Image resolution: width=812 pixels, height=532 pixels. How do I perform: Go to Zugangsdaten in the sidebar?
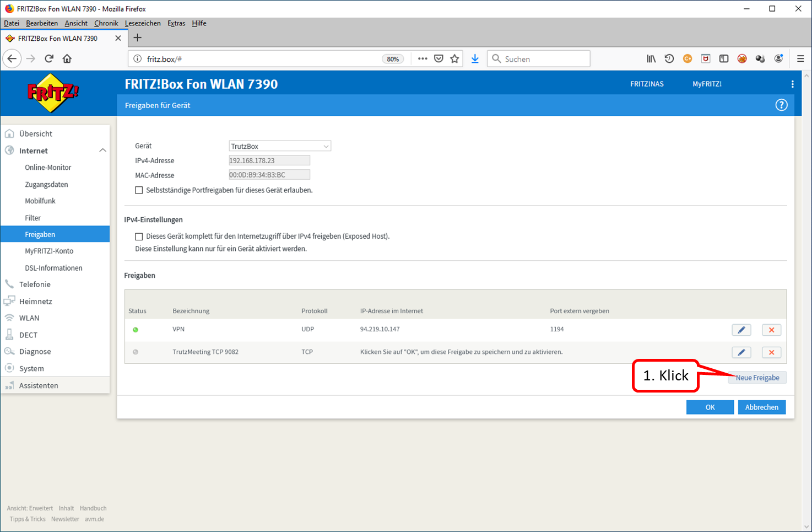coord(46,185)
